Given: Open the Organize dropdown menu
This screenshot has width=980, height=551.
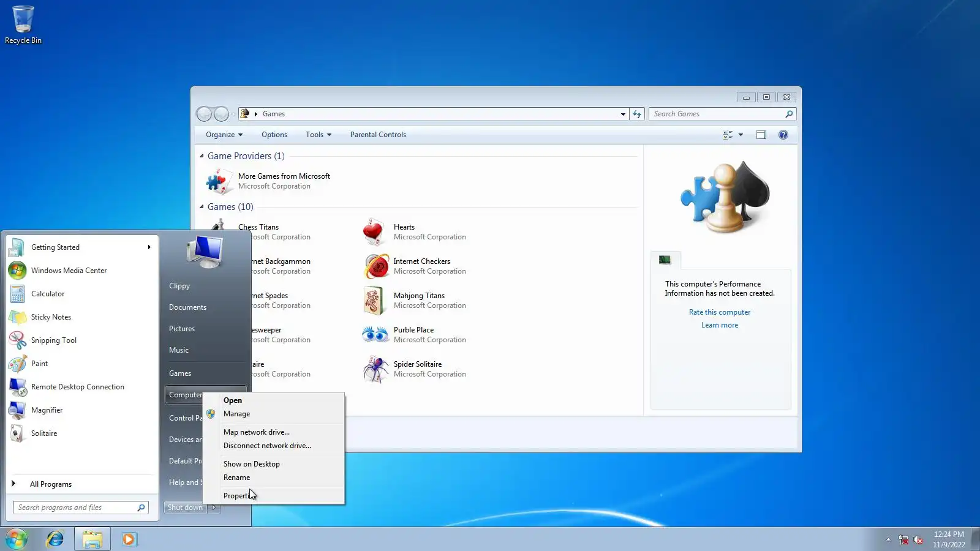Looking at the screenshot, I should (224, 135).
